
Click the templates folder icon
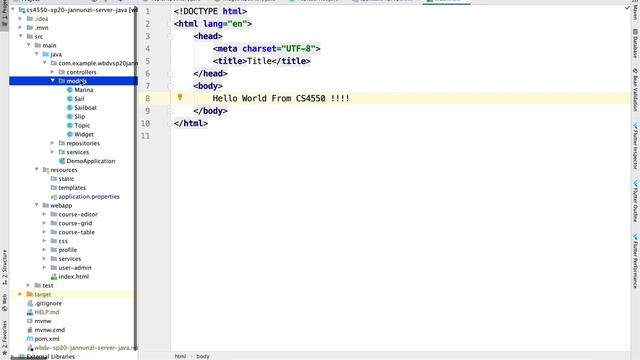53,188
